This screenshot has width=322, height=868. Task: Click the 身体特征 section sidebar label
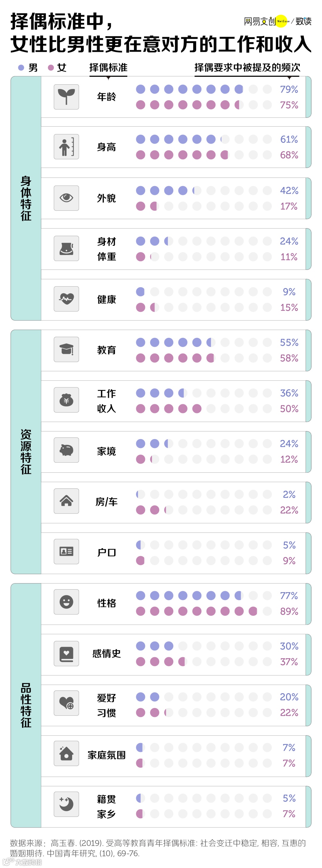(26, 198)
